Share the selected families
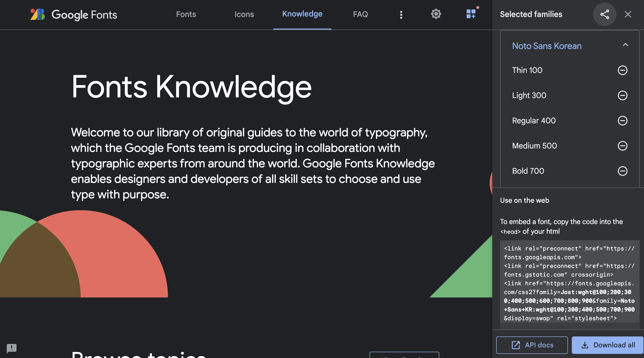 coord(605,14)
